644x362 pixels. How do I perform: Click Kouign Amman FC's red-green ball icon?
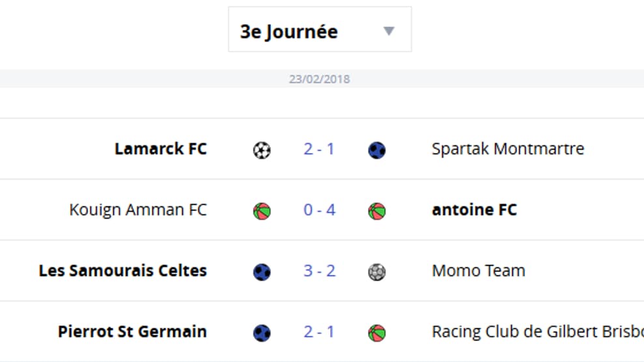(x=262, y=211)
